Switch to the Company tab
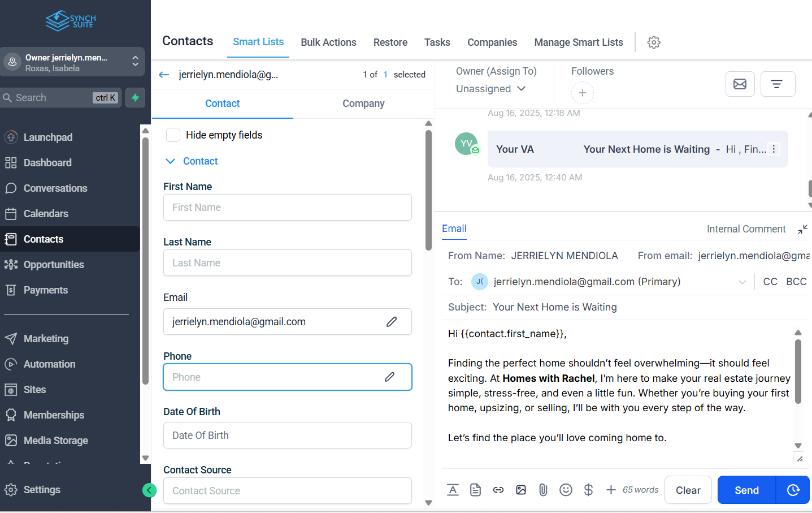The height and width of the screenshot is (513, 812). click(363, 104)
